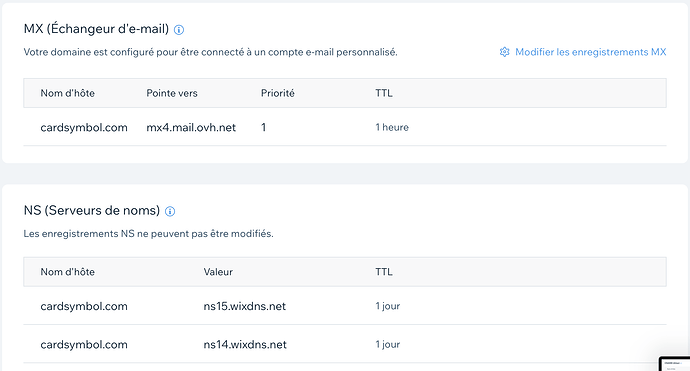This screenshot has height=371, width=690.
Task: Click the Pointe vers column header
Action: 172,93
